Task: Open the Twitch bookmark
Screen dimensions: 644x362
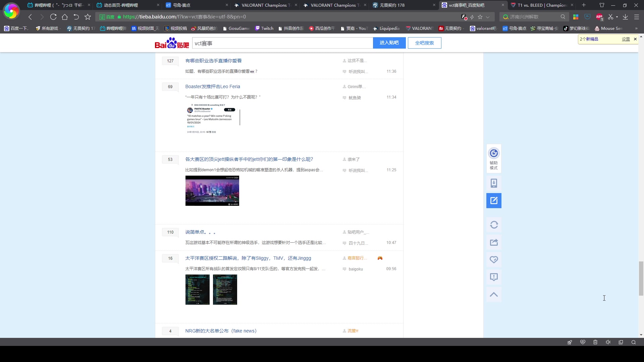Action: (264, 28)
